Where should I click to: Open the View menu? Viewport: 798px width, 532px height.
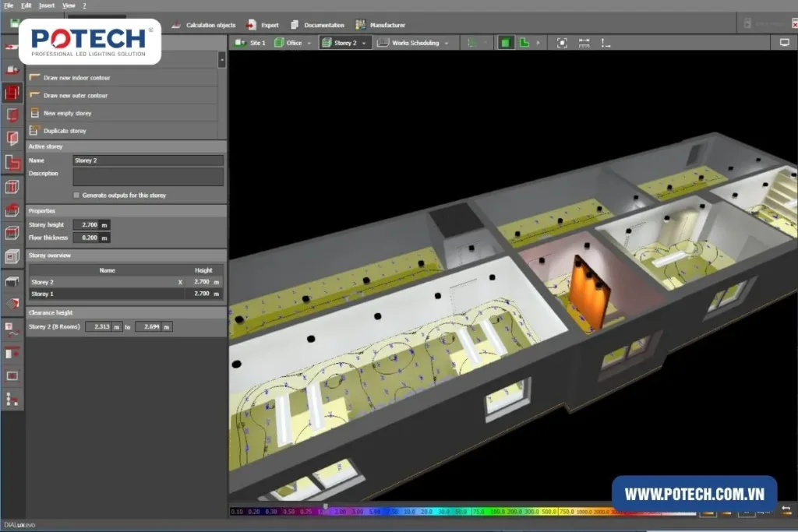pos(69,5)
